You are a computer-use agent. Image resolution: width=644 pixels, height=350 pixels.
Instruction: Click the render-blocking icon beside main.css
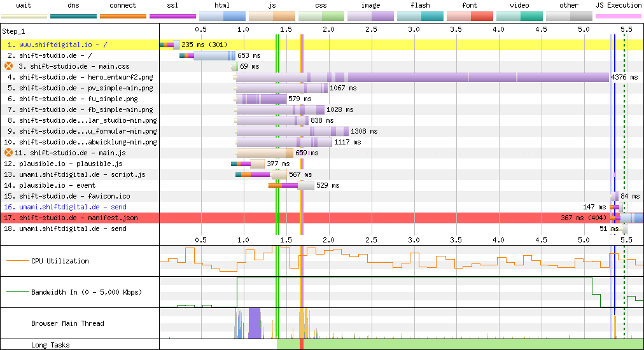tap(8, 66)
